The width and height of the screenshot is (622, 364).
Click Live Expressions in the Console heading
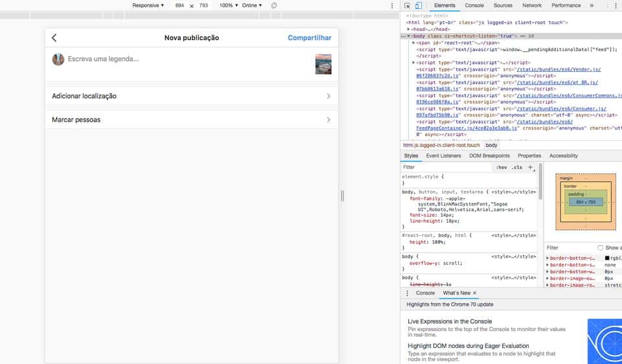[450, 321]
